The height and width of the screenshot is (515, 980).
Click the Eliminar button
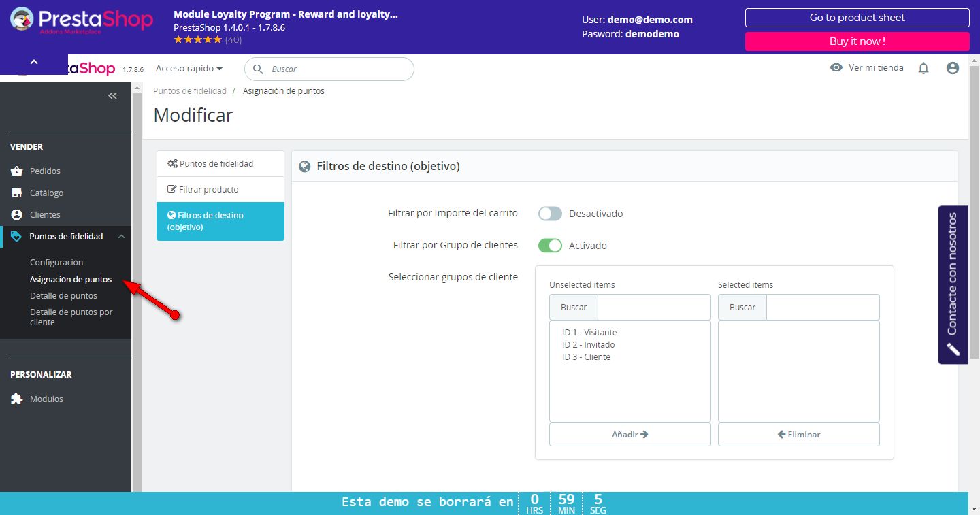pos(799,434)
